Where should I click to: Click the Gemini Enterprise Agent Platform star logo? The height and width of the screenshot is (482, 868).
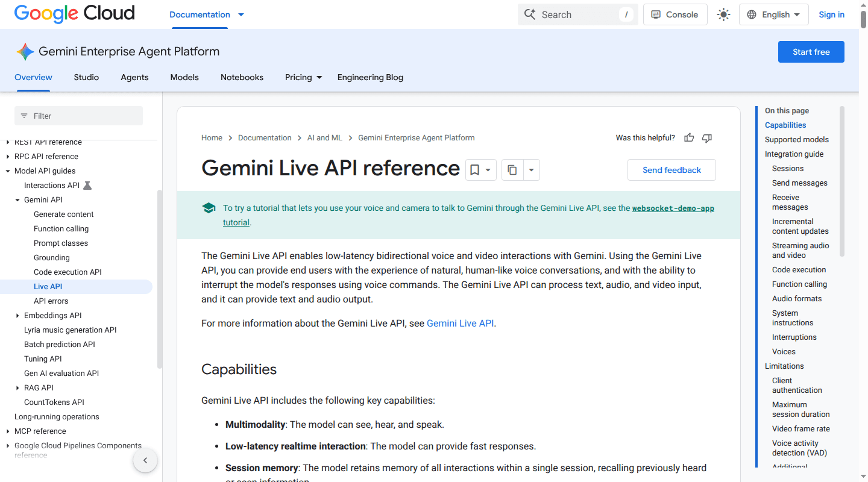click(x=25, y=52)
